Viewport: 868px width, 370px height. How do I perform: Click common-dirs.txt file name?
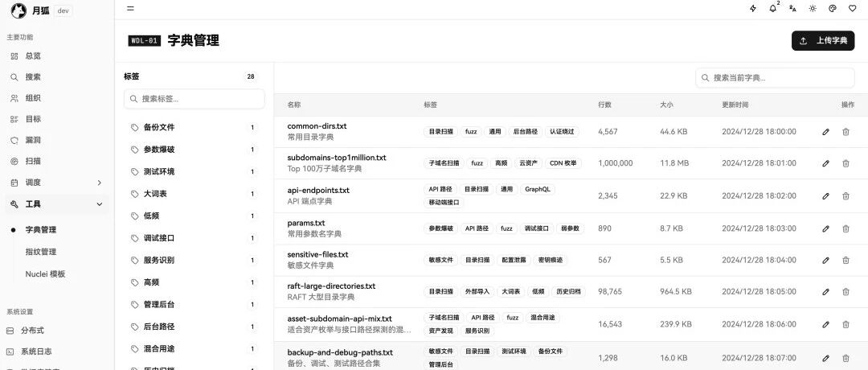click(317, 126)
